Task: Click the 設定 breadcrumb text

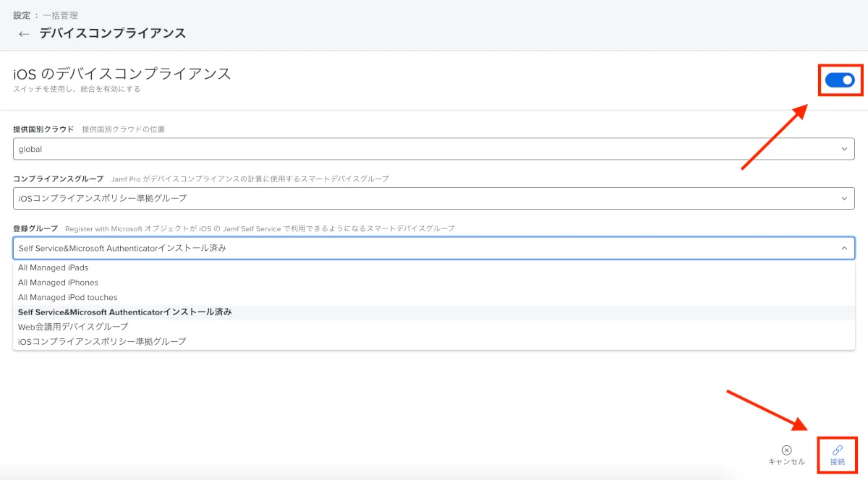Action: point(22,15)
